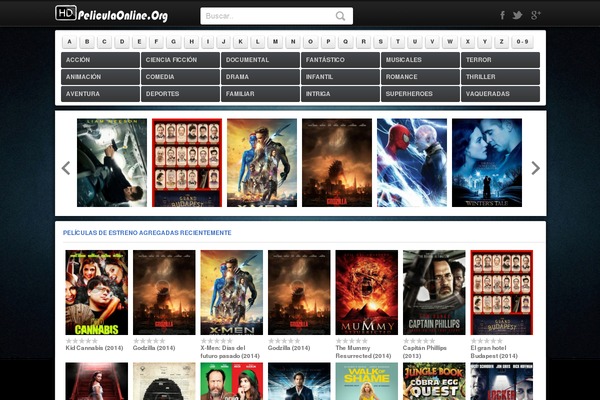Filter movies by letter A
The width and height of the screenshot is (600, 400).
coord(69,42)
